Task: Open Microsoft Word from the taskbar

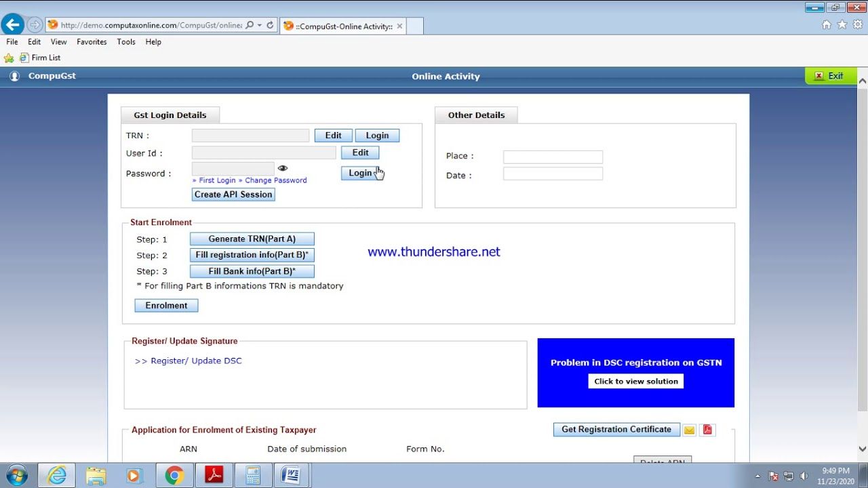Action: (x=292, y=475)
